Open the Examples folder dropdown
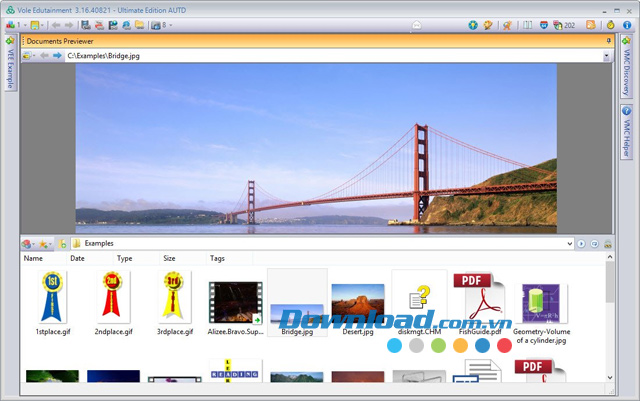Image resolution: width=640 pixels, height=401 pixels. pos(570,244)
